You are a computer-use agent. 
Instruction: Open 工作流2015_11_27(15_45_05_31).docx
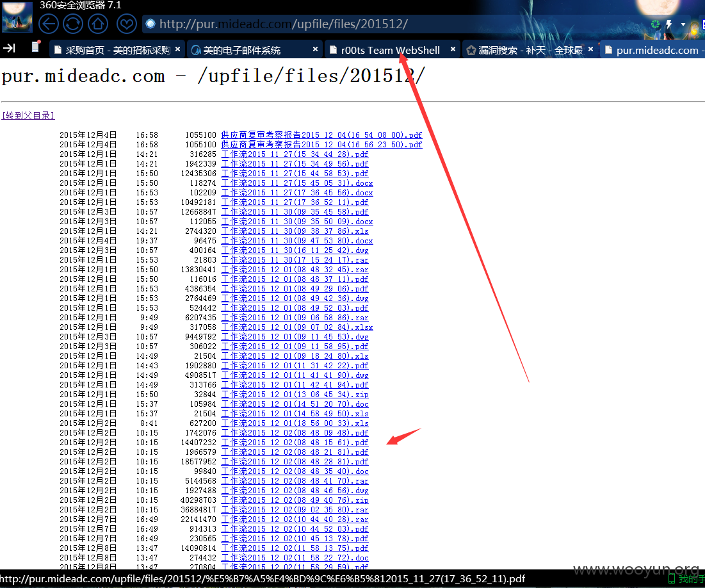(x=296, y=183)
